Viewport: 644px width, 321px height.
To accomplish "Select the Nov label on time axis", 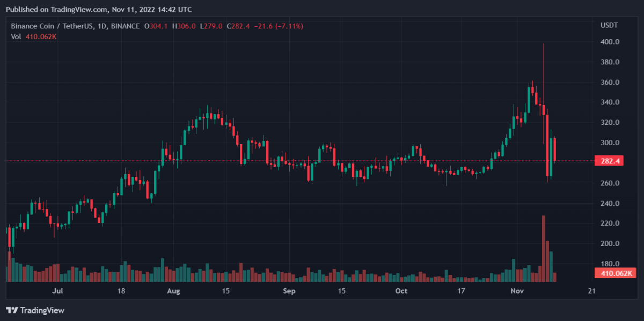I will click(517, 291).
